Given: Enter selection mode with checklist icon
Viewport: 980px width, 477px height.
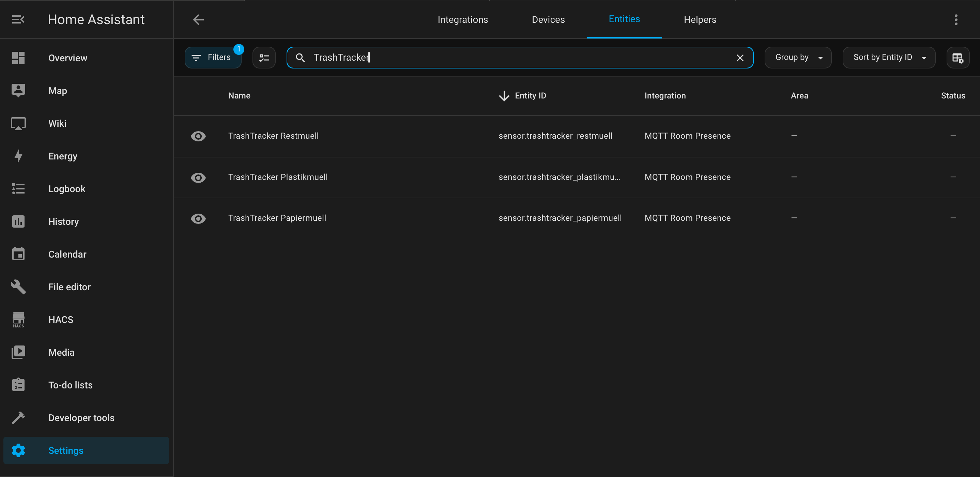Looking at the screenshot, I should [264, 58].
